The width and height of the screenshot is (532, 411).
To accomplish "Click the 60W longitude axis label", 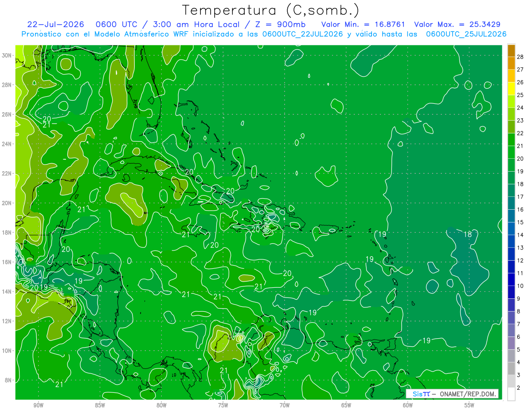I will pos(408,405).
